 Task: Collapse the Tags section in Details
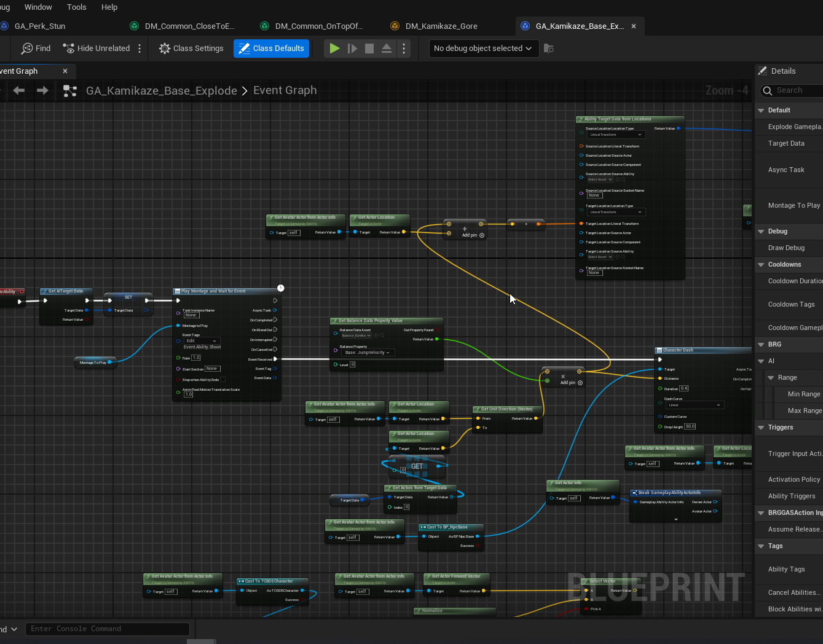762,546
